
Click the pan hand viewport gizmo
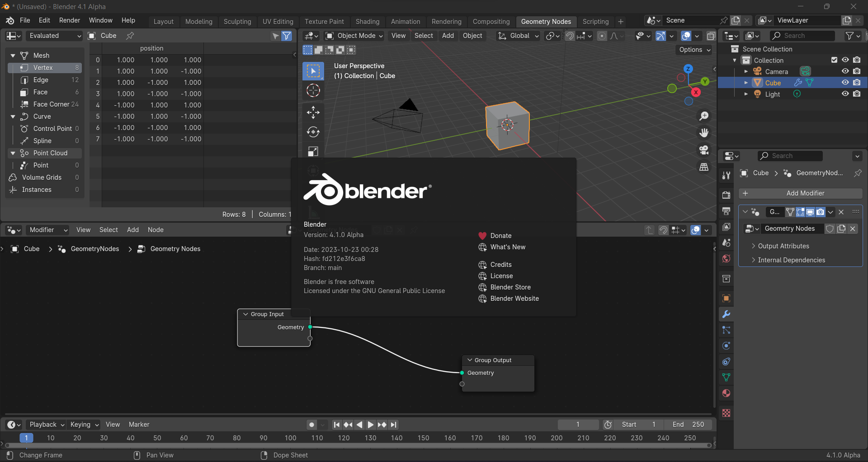704,133
